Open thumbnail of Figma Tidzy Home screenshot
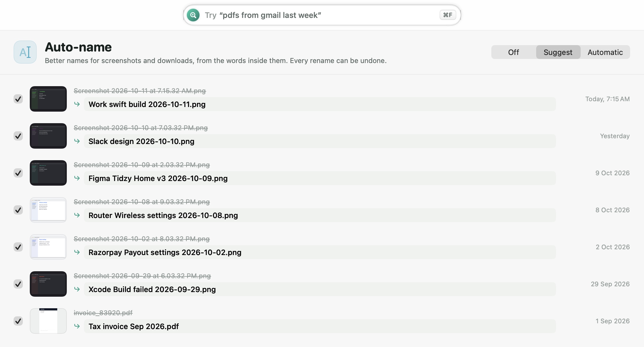The height and width of the screenshot is (347, 644). pyautogui.click(x=48, y=173)
